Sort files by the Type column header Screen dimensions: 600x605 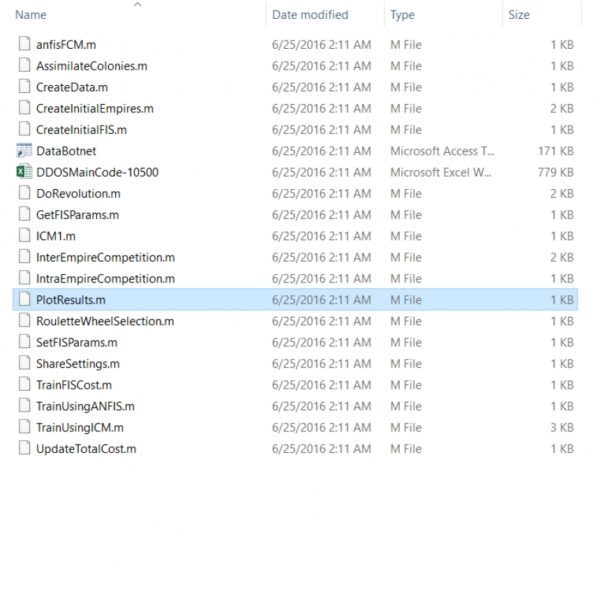402,15
